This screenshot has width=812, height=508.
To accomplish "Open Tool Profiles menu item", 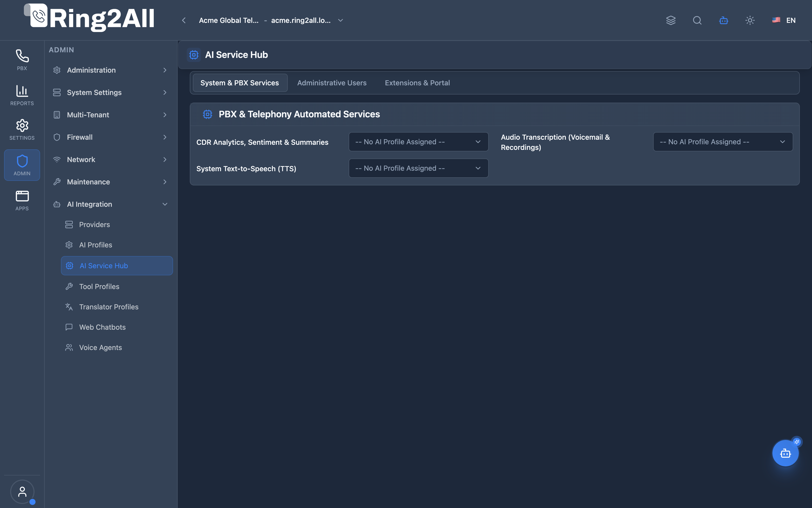I will coord(117,287).
